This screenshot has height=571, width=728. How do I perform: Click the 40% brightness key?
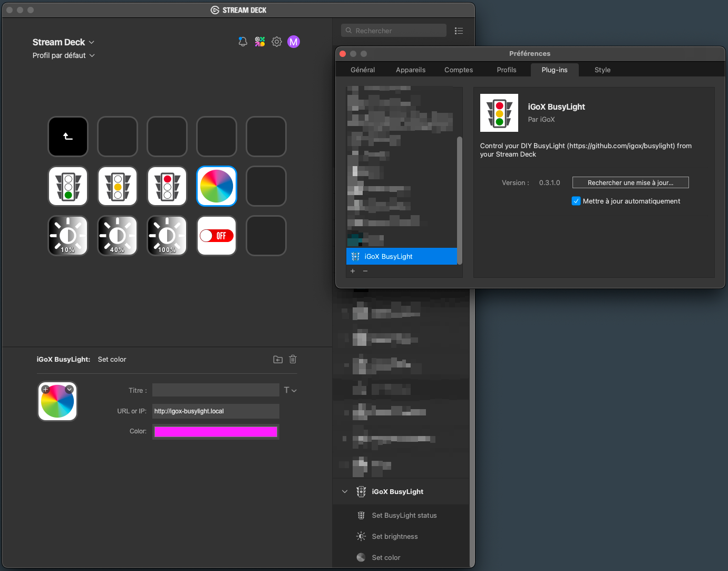117,236
